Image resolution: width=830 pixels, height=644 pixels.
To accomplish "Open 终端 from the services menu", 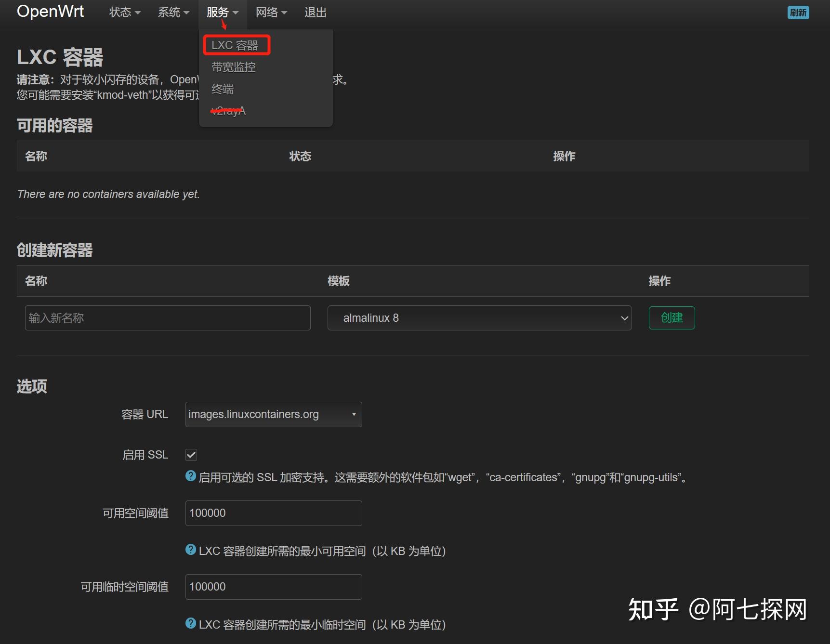I will click(x=223, y=89).
